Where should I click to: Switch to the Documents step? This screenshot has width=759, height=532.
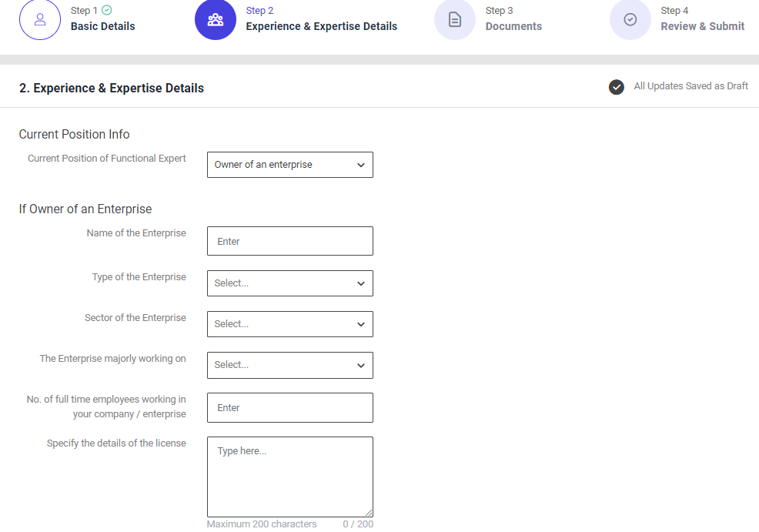tap(513, 26)
